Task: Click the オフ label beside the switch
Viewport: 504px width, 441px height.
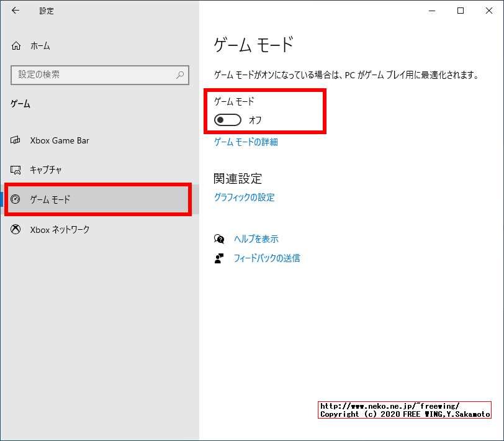Action: point(255,120)
